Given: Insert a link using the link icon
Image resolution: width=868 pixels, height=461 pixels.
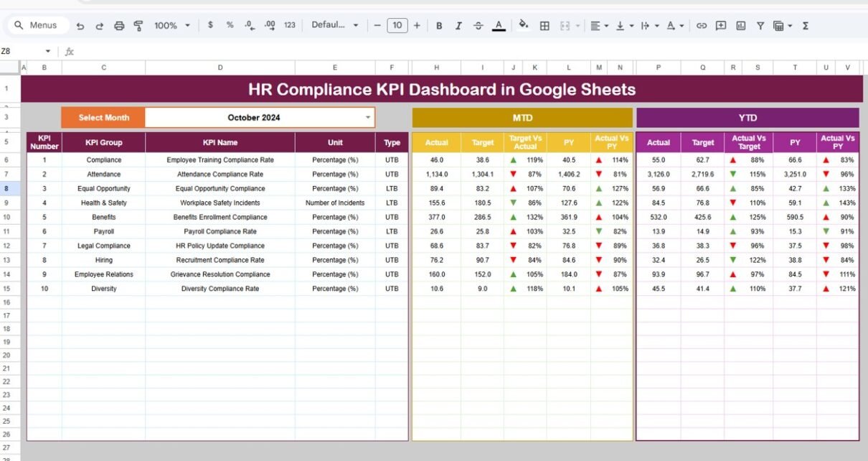Looking at the screenshot, I should [702, 25].
